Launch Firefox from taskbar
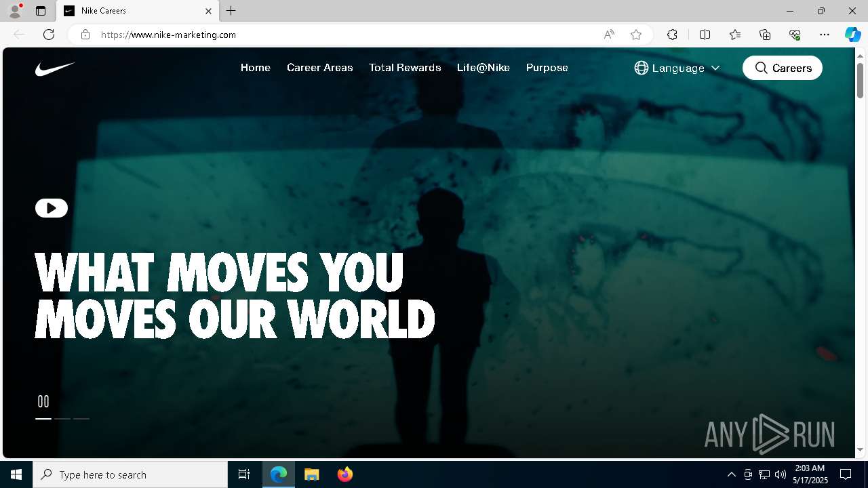The width and height of the screenshot is (868, 488). click(x=345, y=474)
